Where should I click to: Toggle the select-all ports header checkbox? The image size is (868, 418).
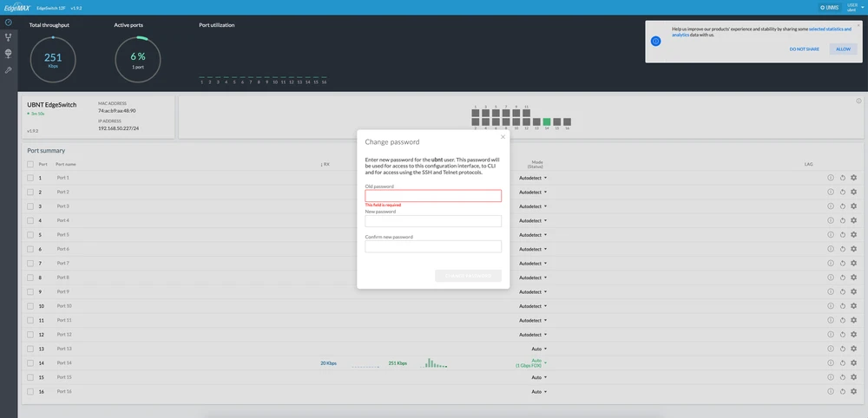click(x=30, y=164)
